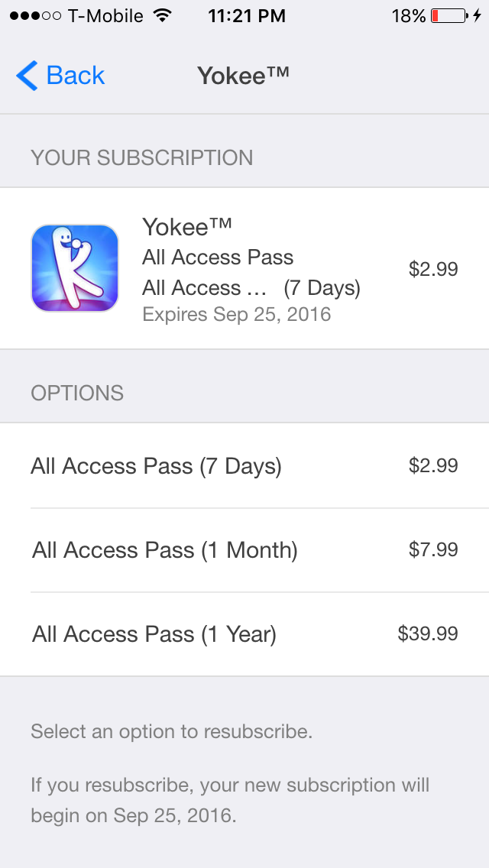Tap the current subscription $2.99 price
The image size is (489, 868).
point(433,269)
